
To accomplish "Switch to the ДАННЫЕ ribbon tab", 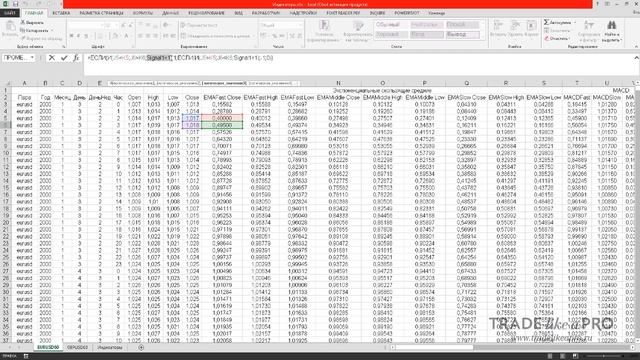I will click(x=171, y=13).
